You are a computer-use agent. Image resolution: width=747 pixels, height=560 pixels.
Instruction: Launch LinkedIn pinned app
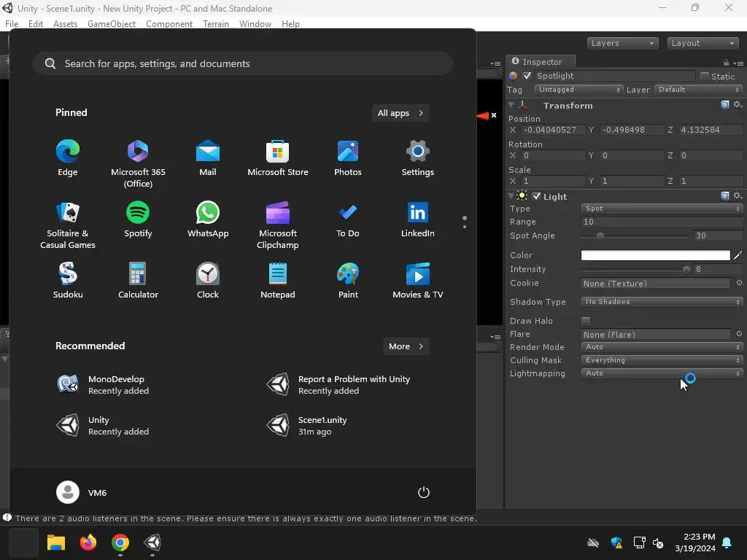click(x=418, y=219)
